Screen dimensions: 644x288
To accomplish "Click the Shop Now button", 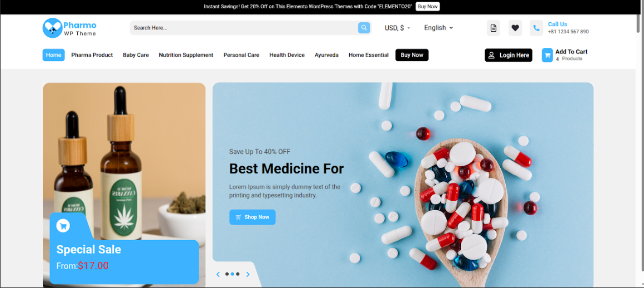I will (252, 217).
